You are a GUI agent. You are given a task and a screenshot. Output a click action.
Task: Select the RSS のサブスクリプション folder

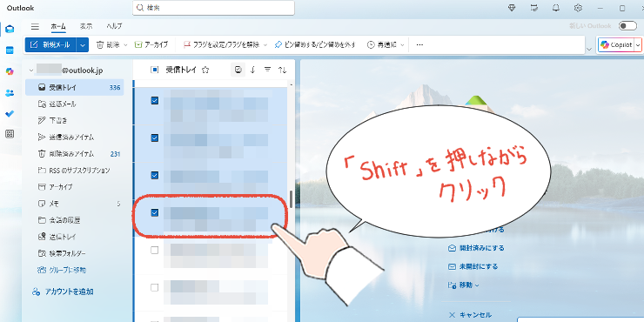74,170
